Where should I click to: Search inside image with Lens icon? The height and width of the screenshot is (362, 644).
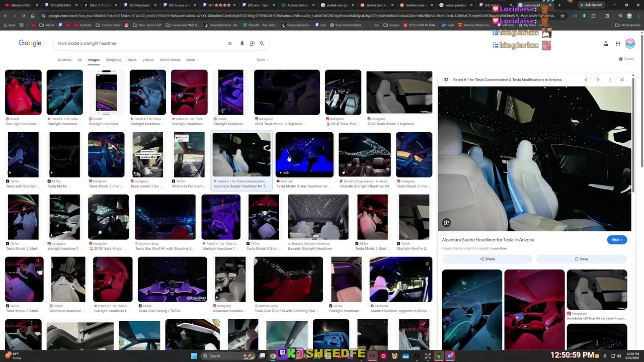(446, 223)
